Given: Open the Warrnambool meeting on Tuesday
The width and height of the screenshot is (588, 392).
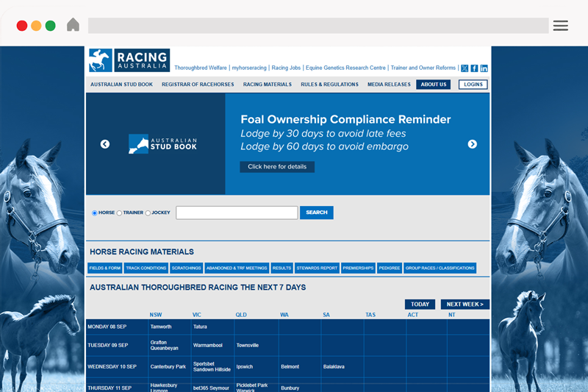Looking at the screenshot, I should [208, 346].
